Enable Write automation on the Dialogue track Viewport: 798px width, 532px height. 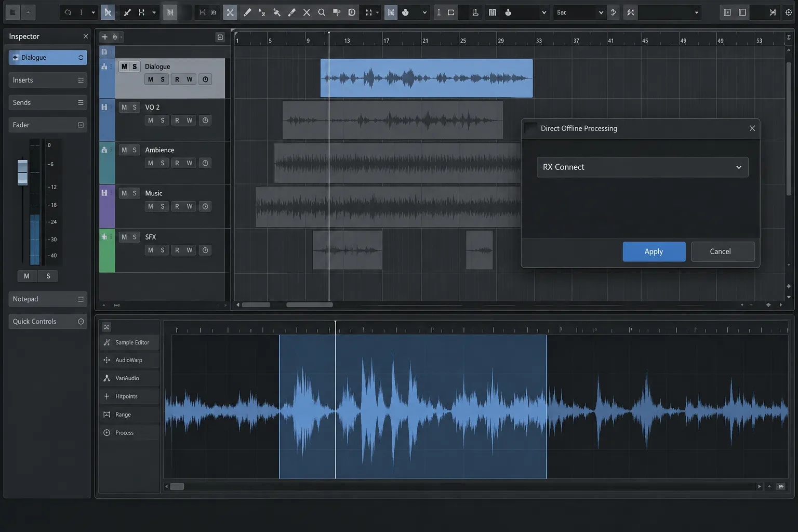(190, 79)
